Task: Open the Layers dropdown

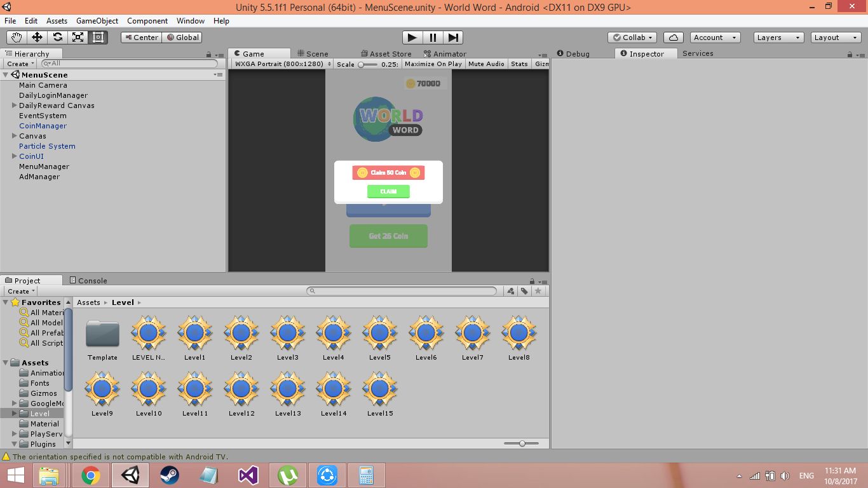Action: click(778, 37)
